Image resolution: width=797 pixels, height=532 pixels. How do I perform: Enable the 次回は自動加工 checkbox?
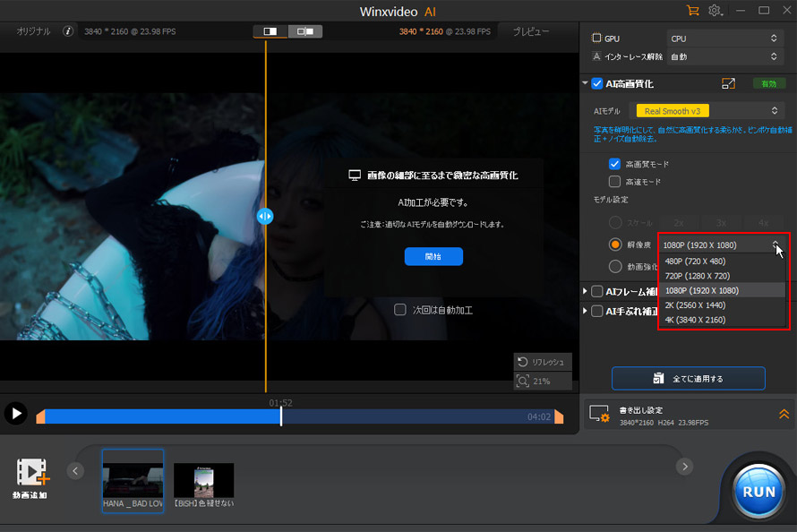tap(400, 310)
